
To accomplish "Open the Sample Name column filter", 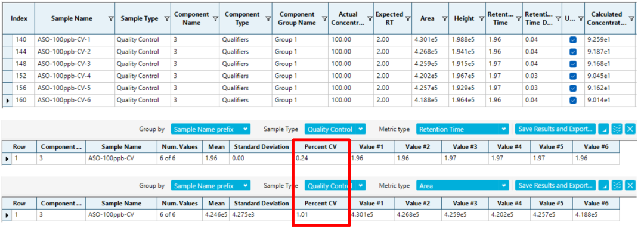I will tap(110, 18).
